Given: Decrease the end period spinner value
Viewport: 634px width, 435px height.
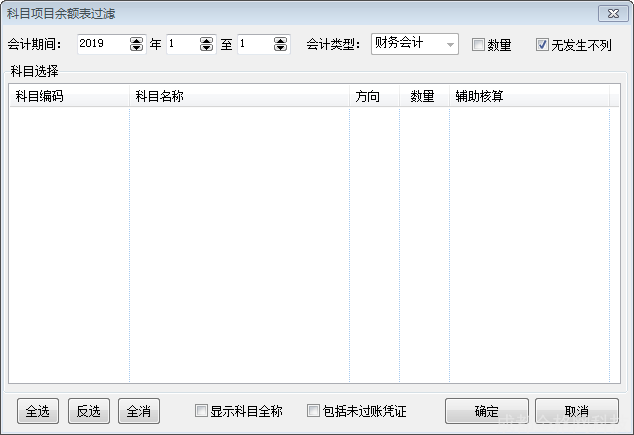Looking at the screenshot, I should [x=280, y=48].
